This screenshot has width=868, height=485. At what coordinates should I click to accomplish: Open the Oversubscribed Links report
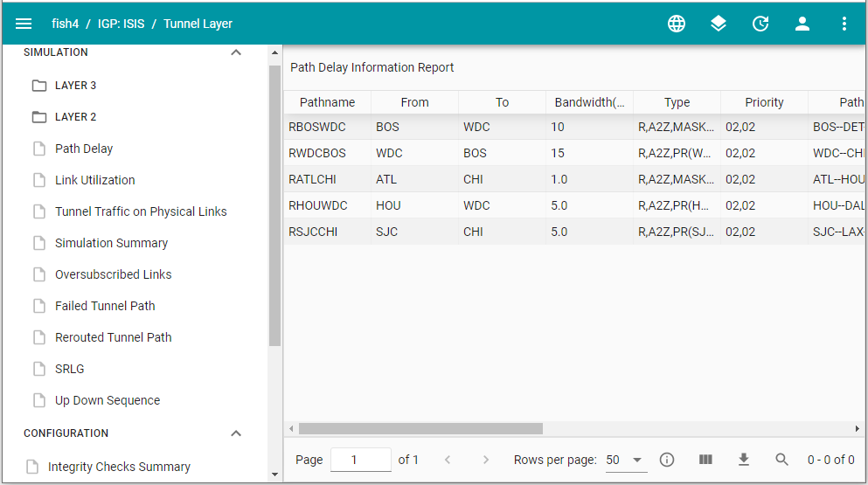point(113,274)
